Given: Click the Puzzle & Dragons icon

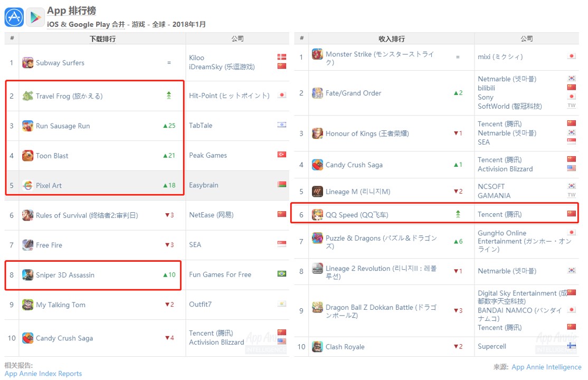Looking at the screenshot, I should [317, 238].
